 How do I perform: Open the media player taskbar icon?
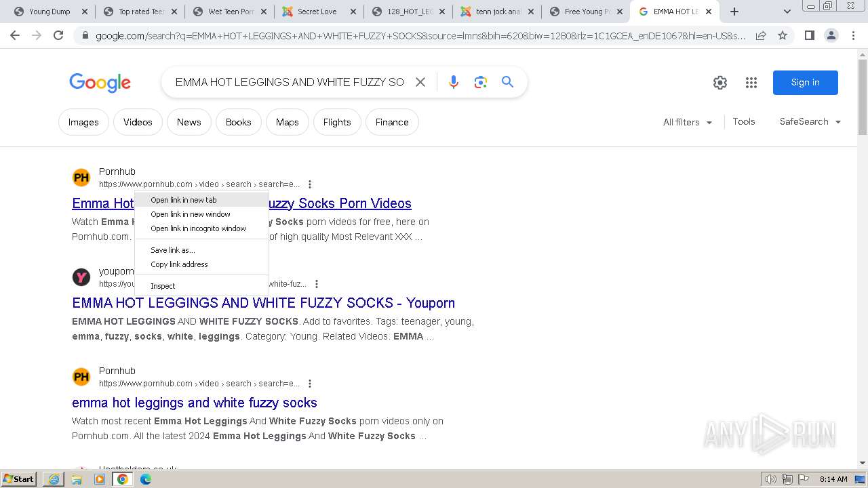[100, 479]
